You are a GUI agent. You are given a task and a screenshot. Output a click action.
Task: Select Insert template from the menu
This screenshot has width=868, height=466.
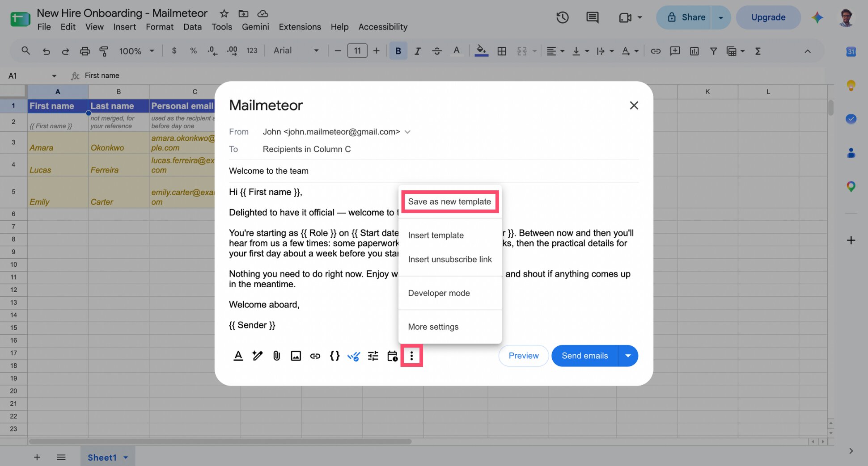[x=436, y=235]
